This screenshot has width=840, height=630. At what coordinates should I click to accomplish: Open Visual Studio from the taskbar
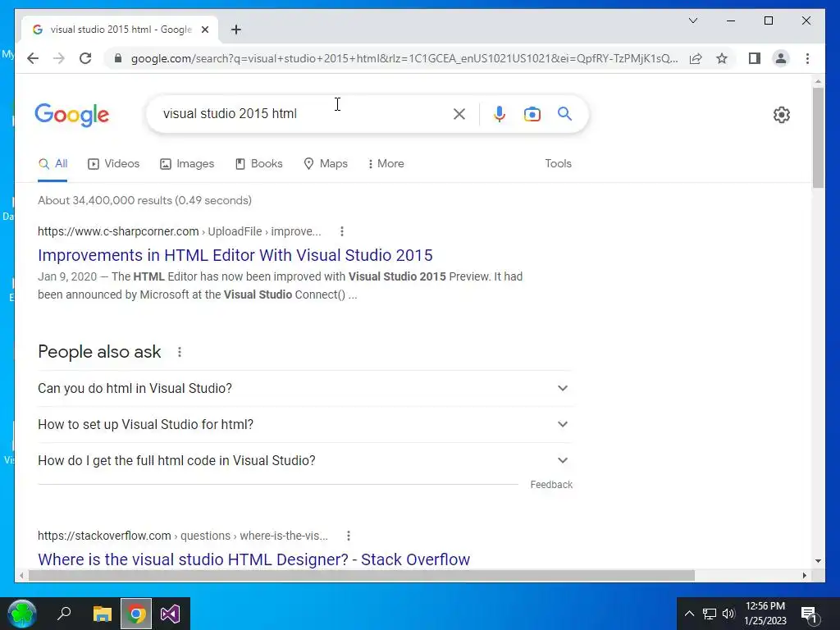pyautogui.click(x=171, y=614)
